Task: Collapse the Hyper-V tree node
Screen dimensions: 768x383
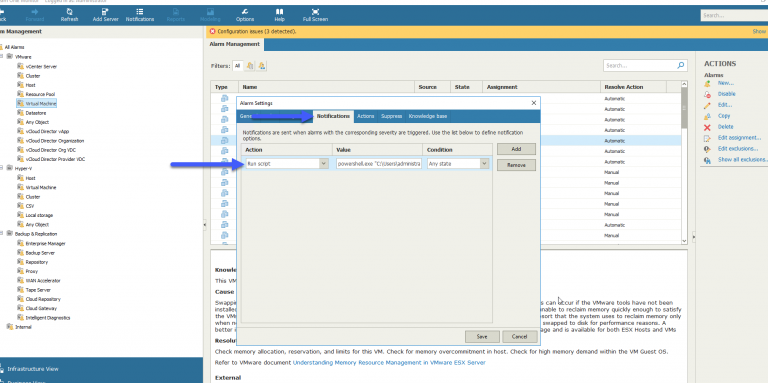Action: click(2, 168)
